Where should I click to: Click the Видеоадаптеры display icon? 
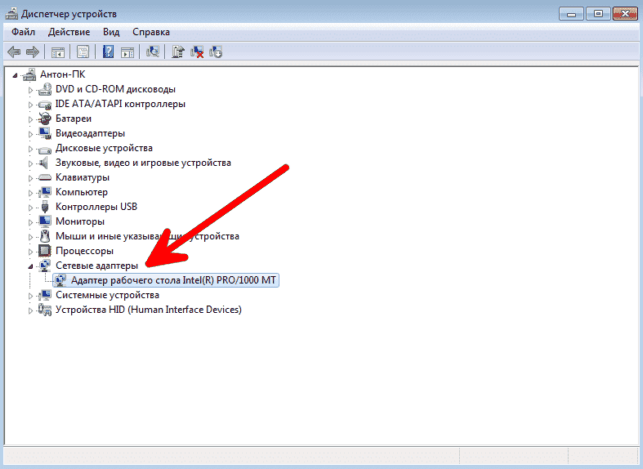click(x=45, y=134)
